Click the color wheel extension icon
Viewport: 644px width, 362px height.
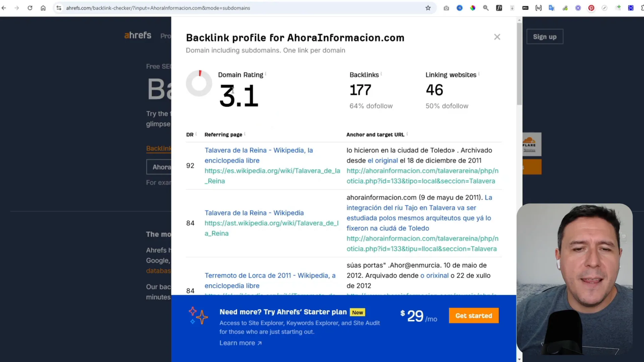(473, 8)
